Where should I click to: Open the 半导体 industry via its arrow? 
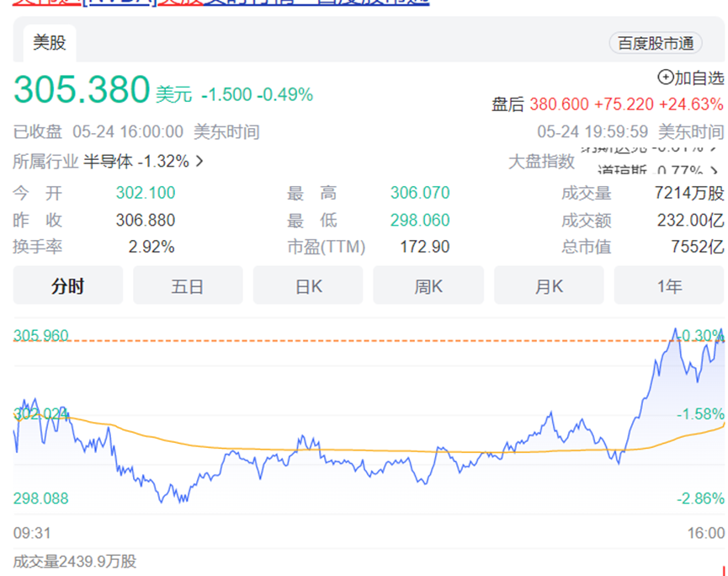point(199,162)
